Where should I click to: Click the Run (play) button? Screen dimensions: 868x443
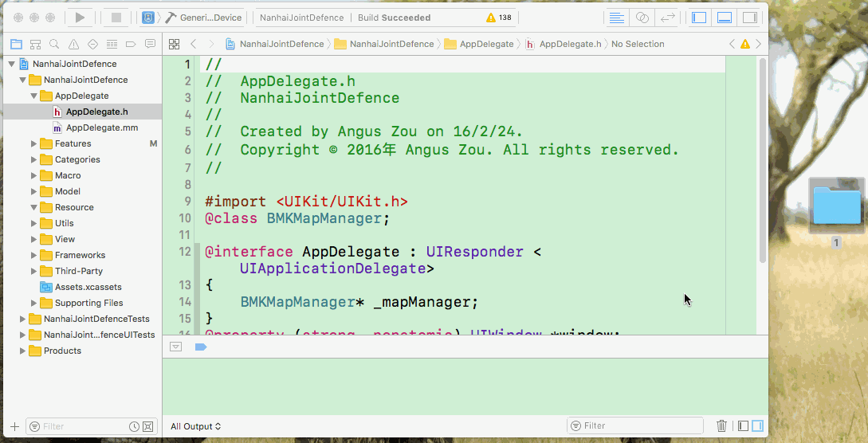click(x=81, y=18)
